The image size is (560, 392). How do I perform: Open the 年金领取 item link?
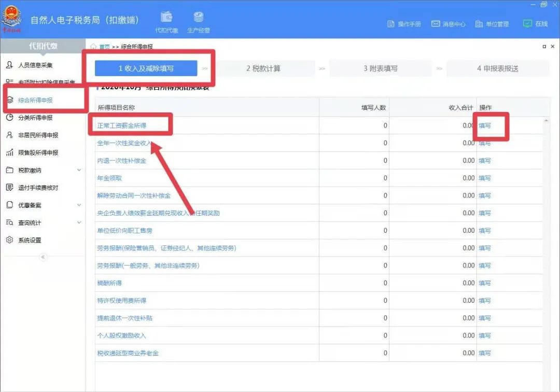point(109,178)
